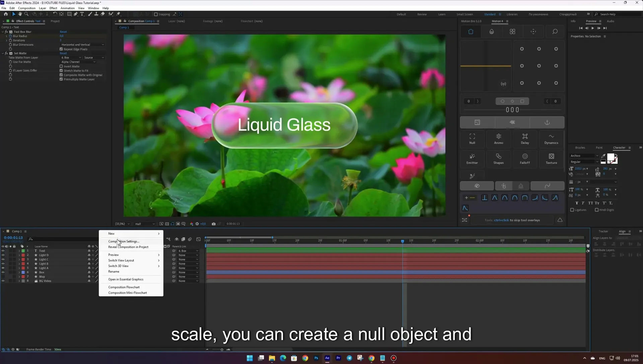Open Premiere Pro from the taskbar
Viewport: 643px width, 364px height.
tap(338, 358)
